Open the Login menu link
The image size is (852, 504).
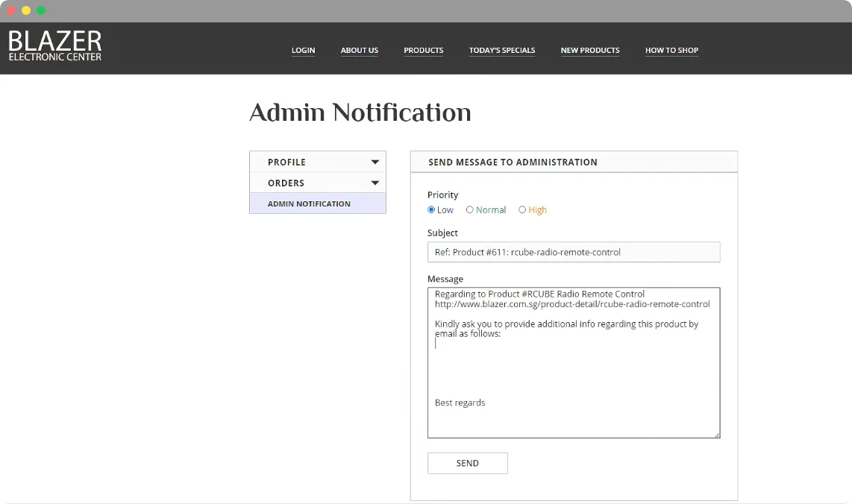pos(303,50)
